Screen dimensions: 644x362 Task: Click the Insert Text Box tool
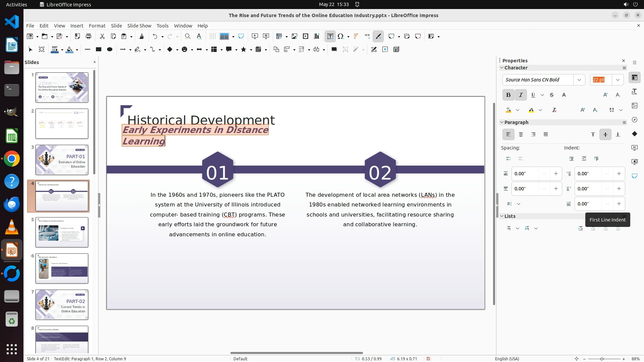click(x=330, y=36)
